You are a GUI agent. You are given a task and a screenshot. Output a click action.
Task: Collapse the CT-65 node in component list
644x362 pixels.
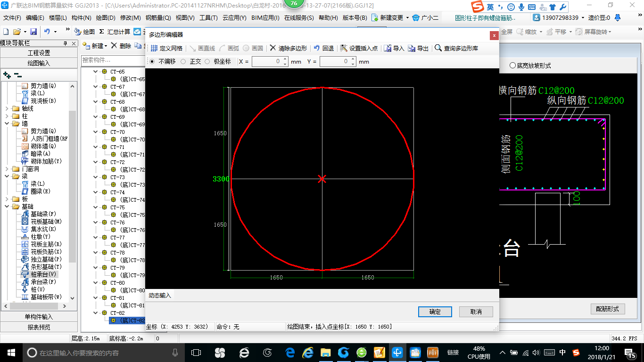point(96,72)
